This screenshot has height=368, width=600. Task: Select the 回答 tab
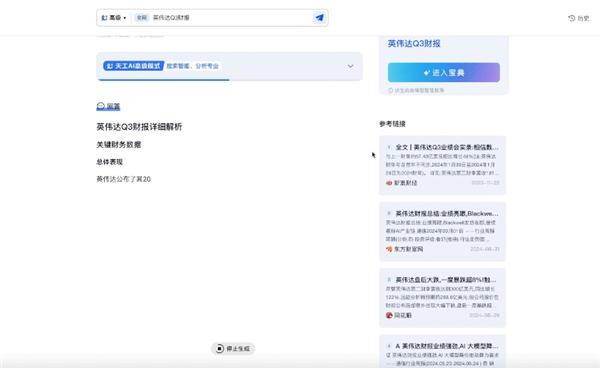point(108,106)
